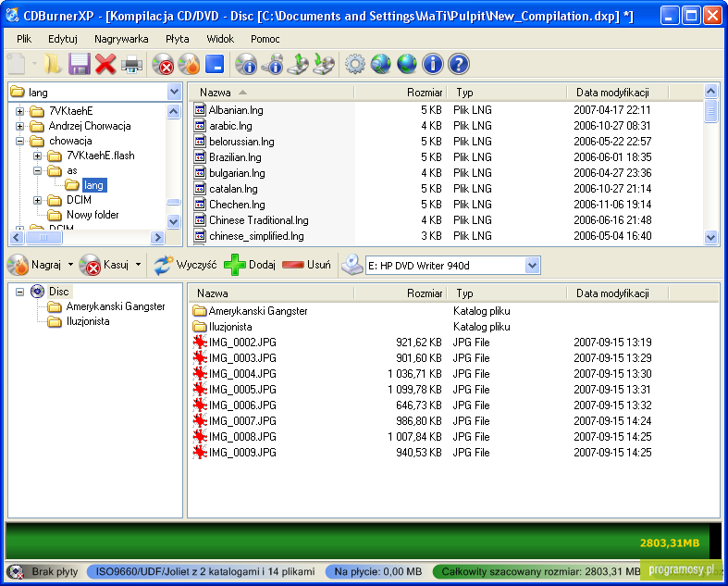Select the Nowy folder tree item
This screenshot has width=728, height=586.
click(x=93, y=215)
